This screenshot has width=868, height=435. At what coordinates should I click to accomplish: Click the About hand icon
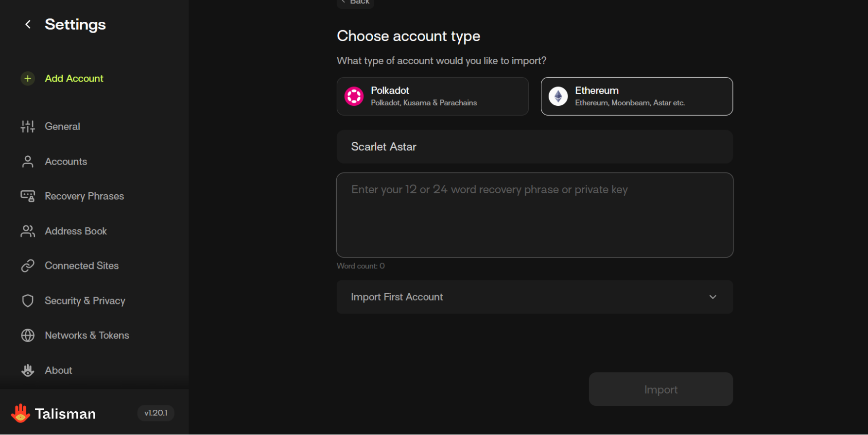click(x=28, y=370)
